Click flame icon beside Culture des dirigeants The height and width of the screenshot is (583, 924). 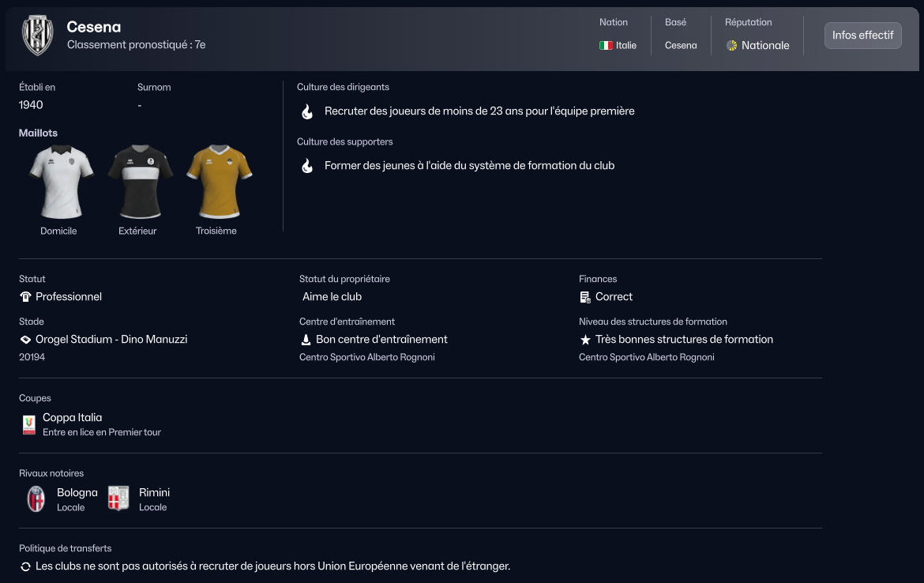click(307, 112)
